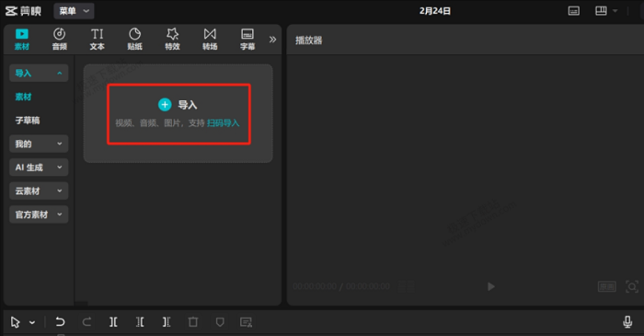Open the 音频 audio panel
This screenshot has width=644, height=336.
59,39
